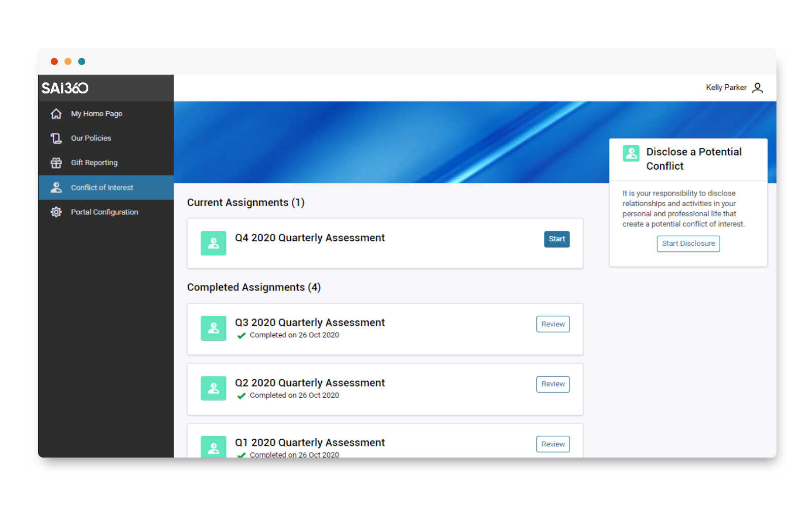
Task: Click the Kelly Parker account name
Action: point(726,87)
